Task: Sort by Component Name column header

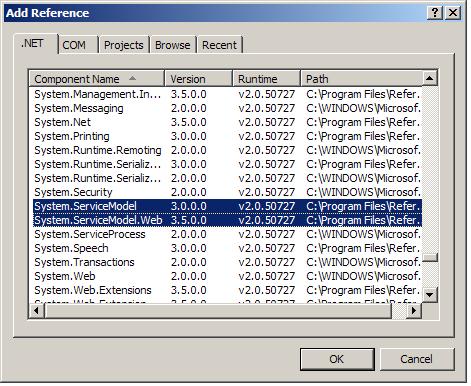Action: [x=97, y=79]
